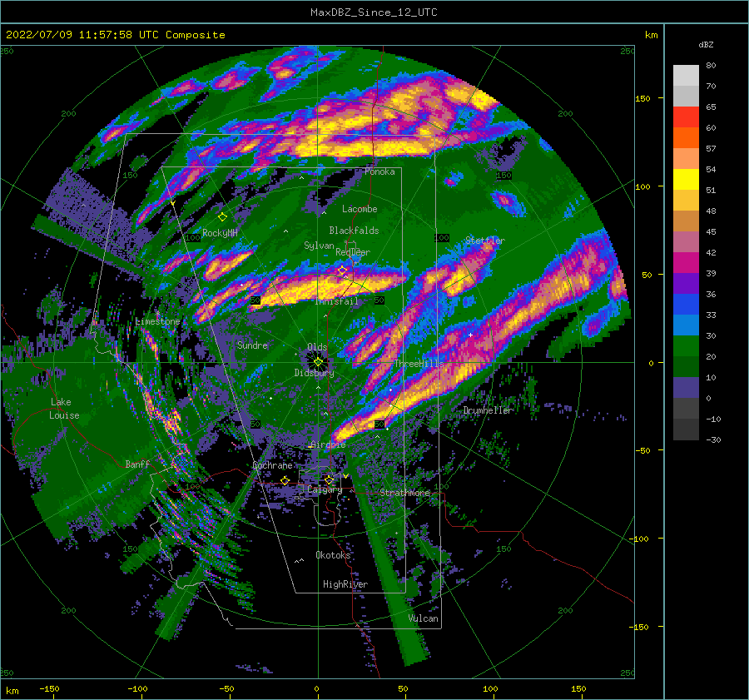Pick the bright yellow swatch between 54 and 51
This screenshot has height=700, width=749.
coord(686,180)
